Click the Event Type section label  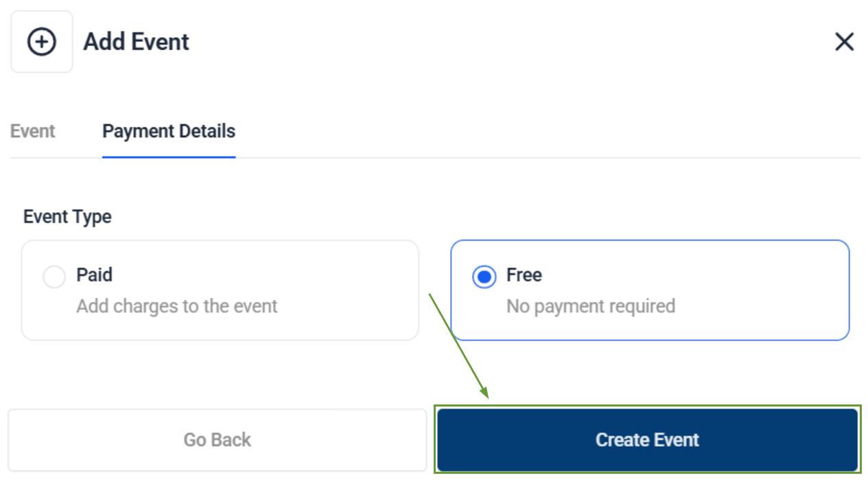pos(67,217)
